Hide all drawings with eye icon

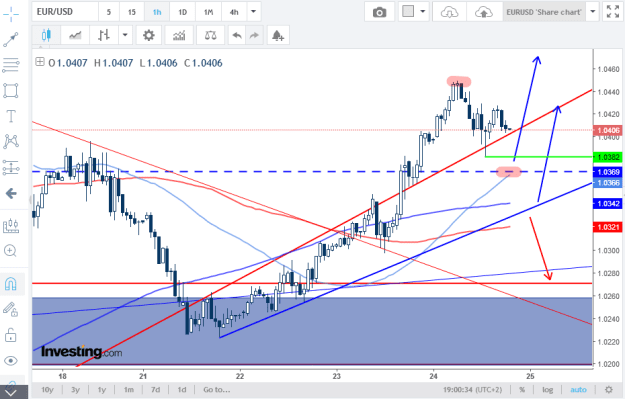tap(11, 361)
